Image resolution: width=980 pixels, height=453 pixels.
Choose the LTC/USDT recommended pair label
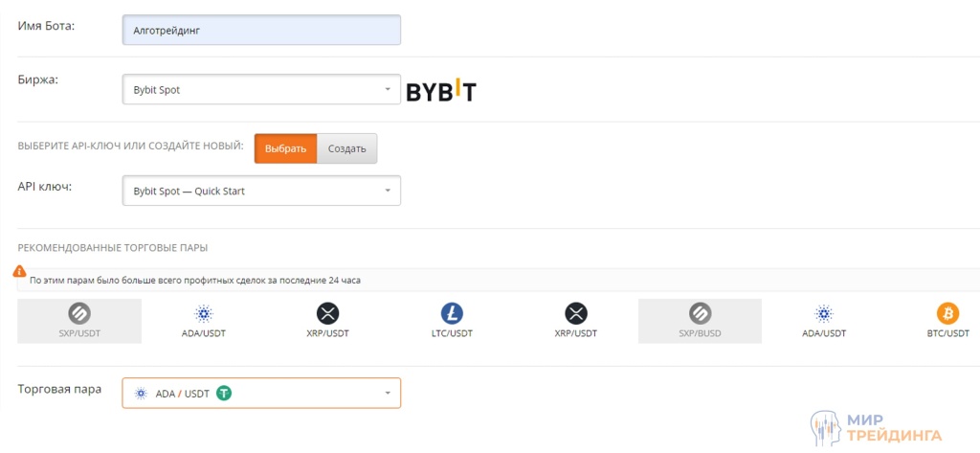[x=452, y=333]
